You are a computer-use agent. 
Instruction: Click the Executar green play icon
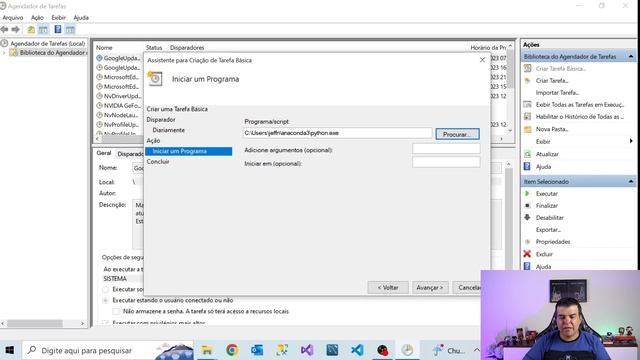pyautogui.click(x=527, y=193)
